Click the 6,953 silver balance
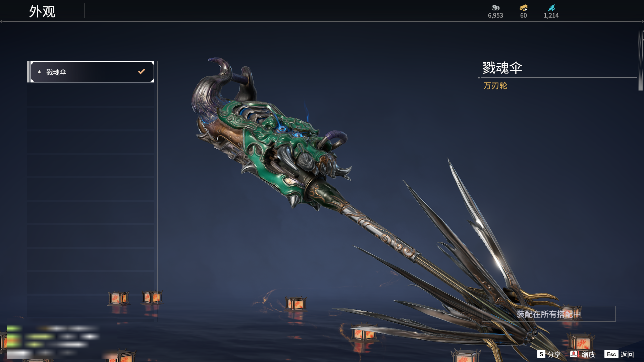This screenshot has height=362, width=644. 495,15
